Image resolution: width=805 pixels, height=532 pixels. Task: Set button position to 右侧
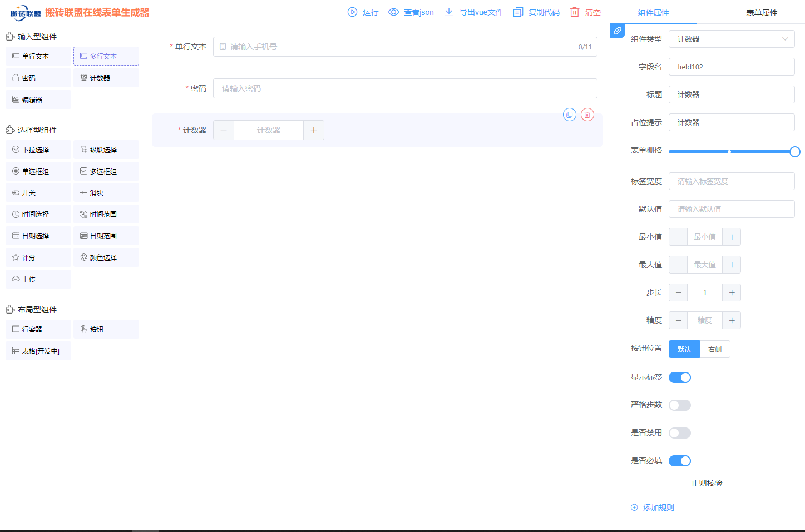[x=714, y=349]
